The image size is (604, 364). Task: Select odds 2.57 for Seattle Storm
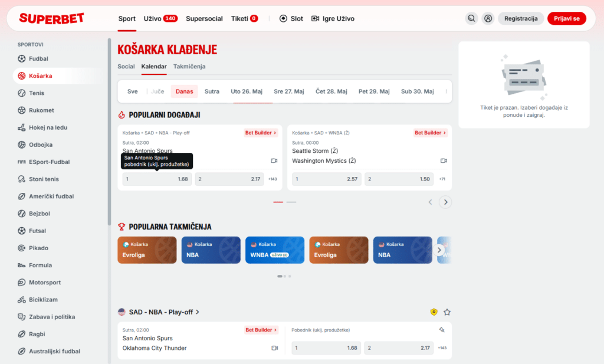point(326,179)
